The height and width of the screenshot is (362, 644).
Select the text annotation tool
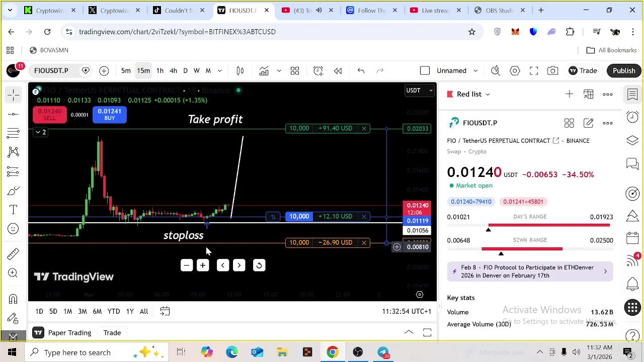[x=14, y=210]
